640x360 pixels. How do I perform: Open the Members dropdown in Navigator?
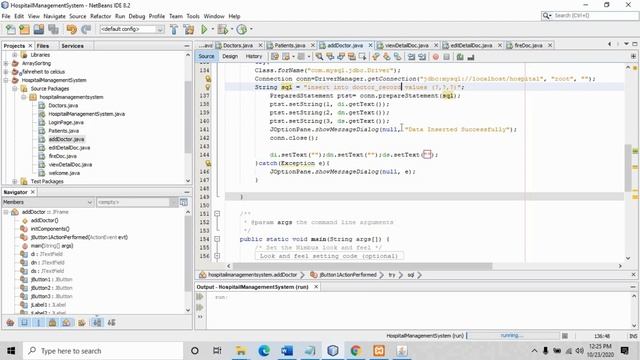[x=48, y=202]
